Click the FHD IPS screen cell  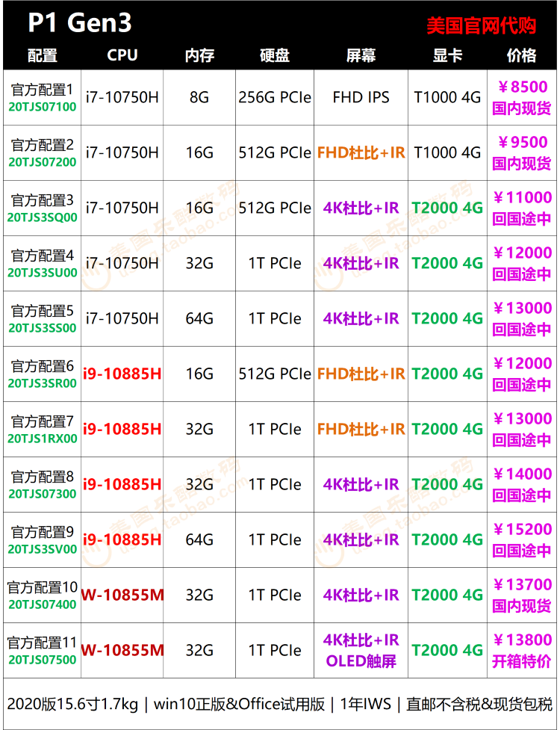coord(361,97)
